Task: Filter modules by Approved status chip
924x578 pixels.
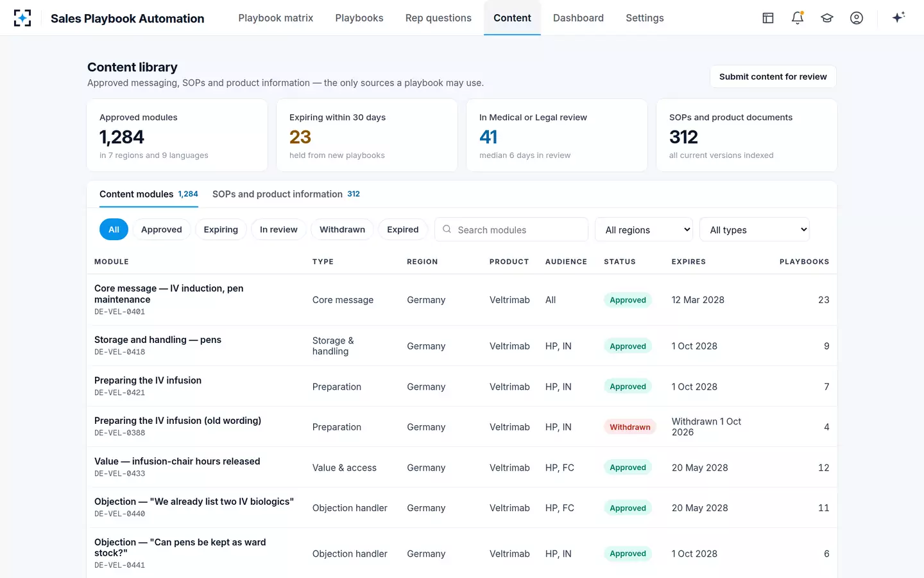Action: 162,229
